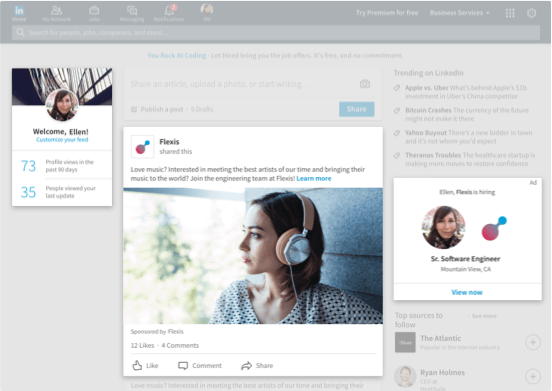This screenshot has width=552, height=391.
Task: Click the search people and jobs field
Action: [x=276, y=33]
